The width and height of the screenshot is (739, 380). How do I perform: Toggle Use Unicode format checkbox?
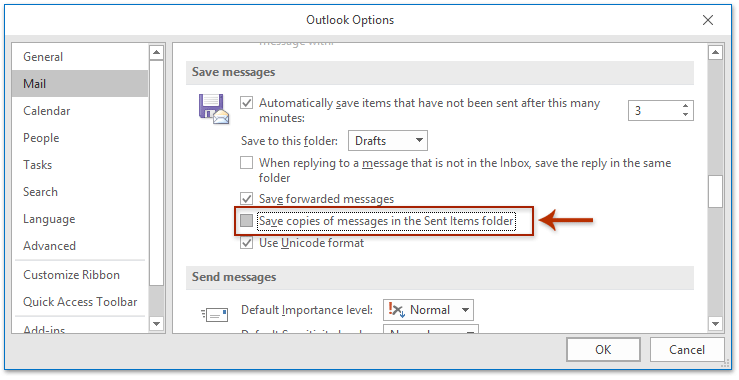246,243
